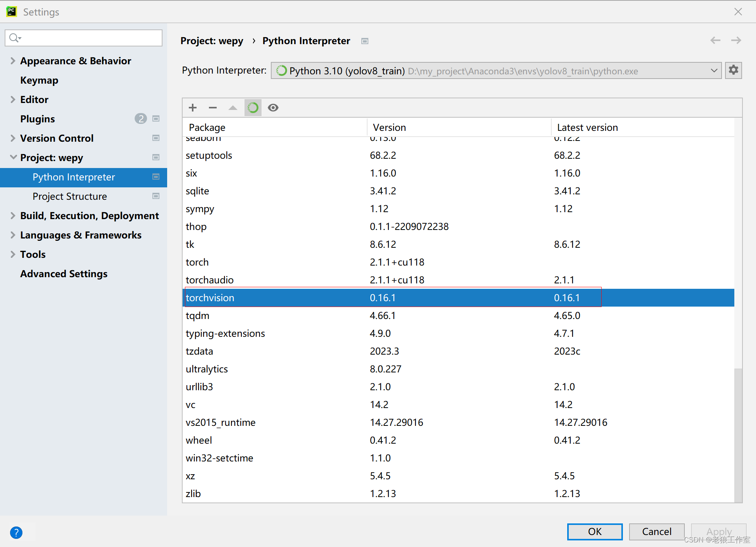The height and width of the screenshot is (547, 756).
Task: Click project-level icon beside Python Interpreter breadcrumb
Action: click(364, 41)
